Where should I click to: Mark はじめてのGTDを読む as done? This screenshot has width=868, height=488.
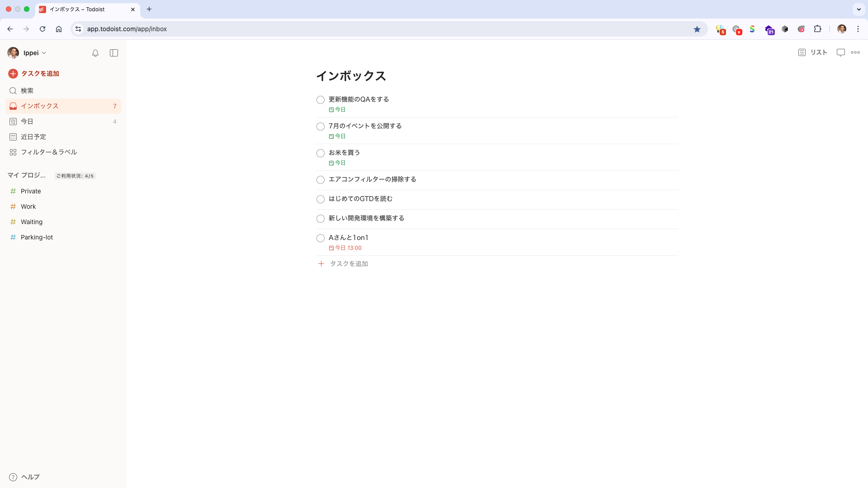pos(321,199)
